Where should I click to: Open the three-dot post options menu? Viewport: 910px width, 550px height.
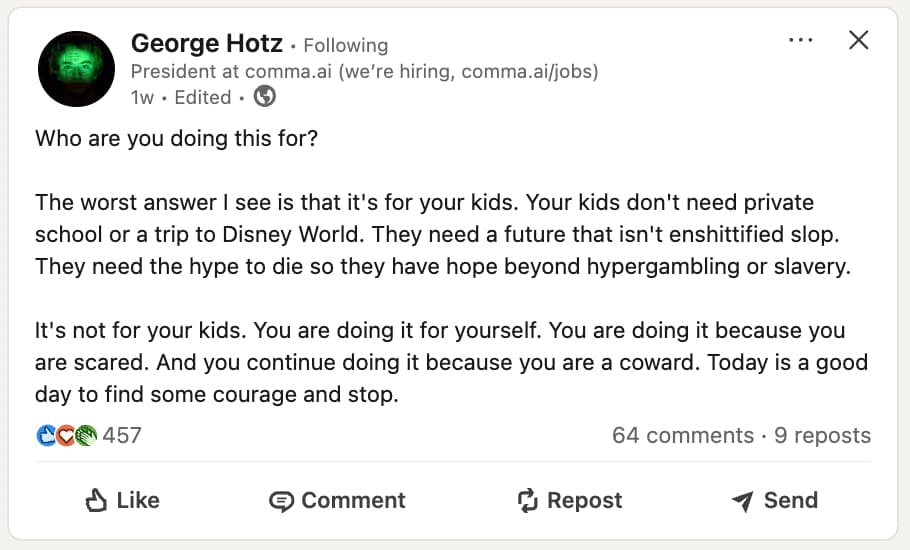801,41
